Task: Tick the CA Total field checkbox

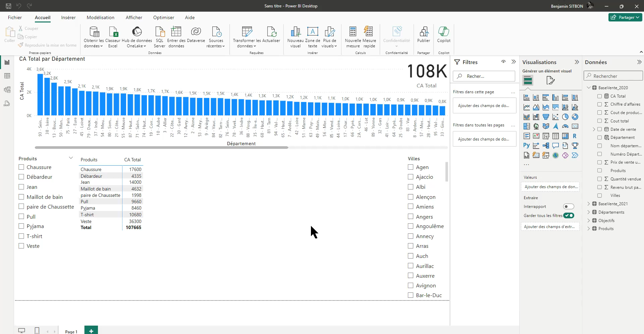Action: (600, 96)
